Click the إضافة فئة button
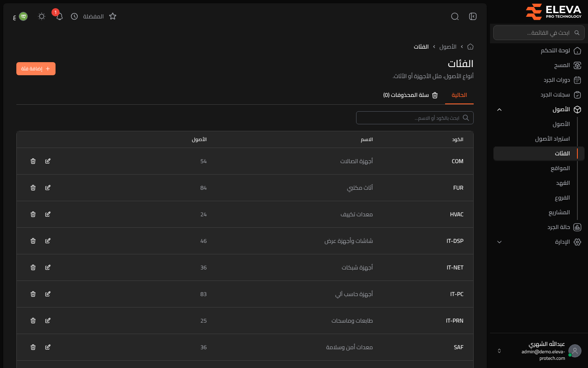Screen dimensions: 588x368 pos(36,69)
